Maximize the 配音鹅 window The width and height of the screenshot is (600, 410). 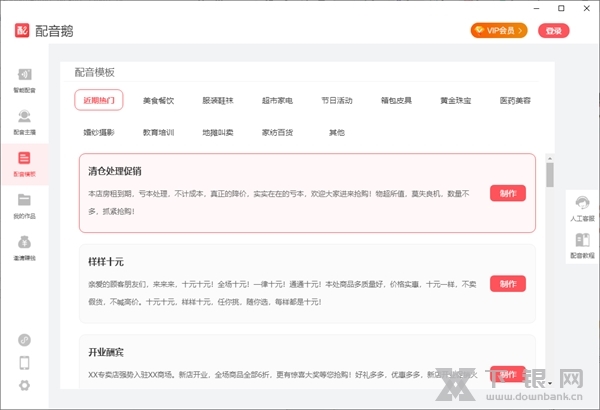pyautogui.click(x=561, y=8)
